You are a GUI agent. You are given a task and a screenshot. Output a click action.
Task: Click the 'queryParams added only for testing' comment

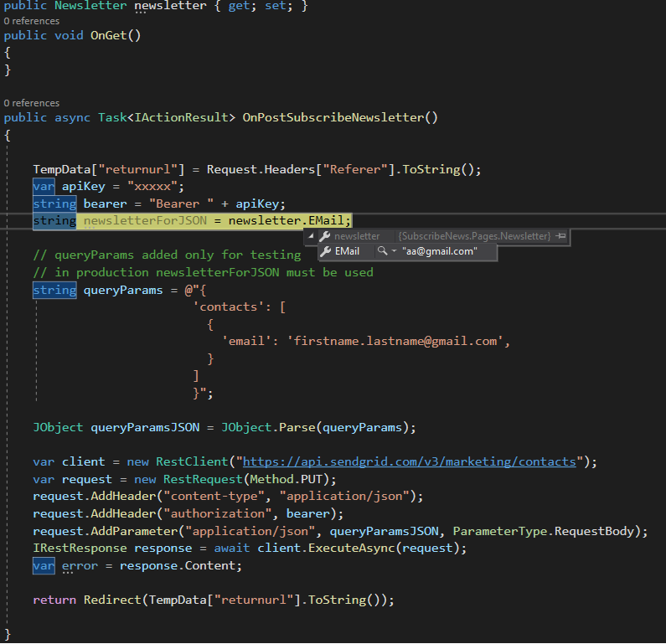pos(167,255)
